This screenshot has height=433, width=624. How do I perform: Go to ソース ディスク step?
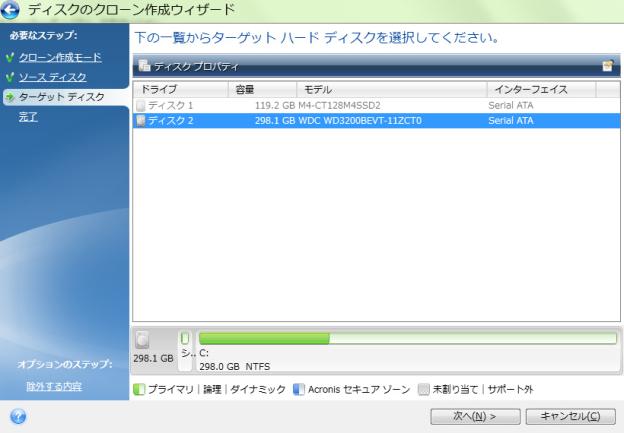point(53,77)
